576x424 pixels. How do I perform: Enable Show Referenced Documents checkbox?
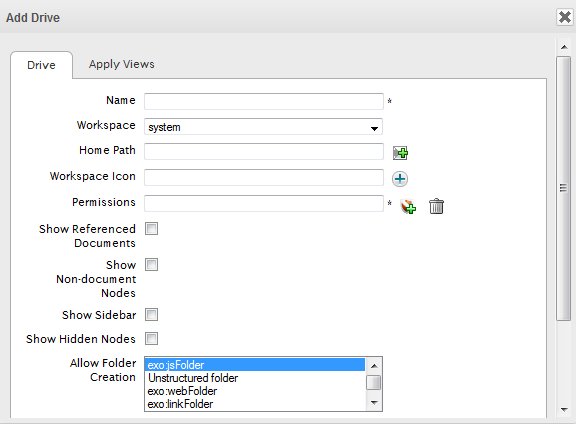point(151,229)
